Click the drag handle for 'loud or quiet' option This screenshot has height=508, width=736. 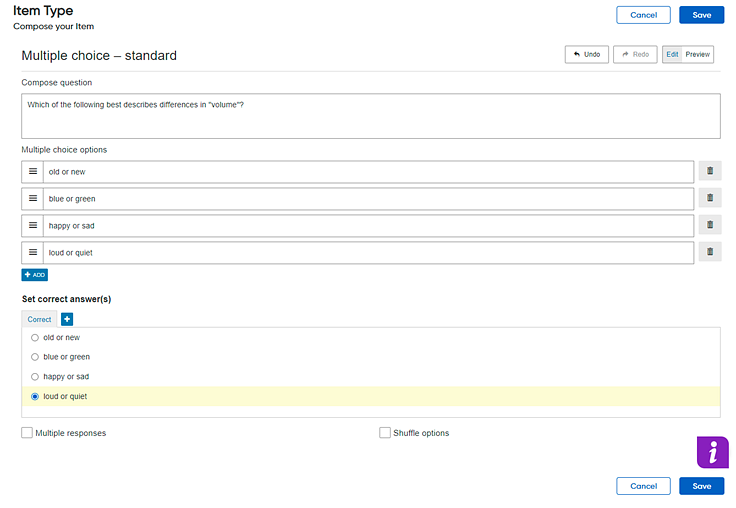tap(32, 253)
